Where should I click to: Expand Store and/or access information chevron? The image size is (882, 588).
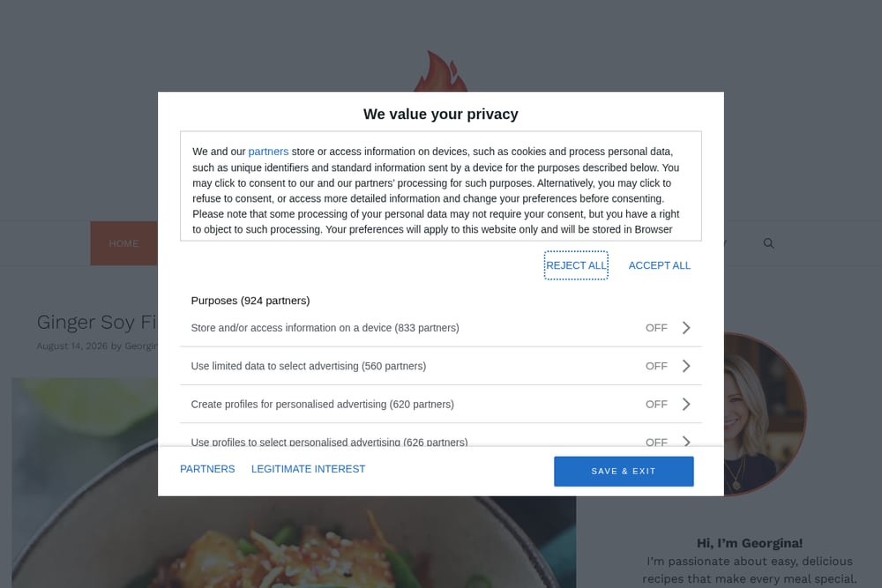click(x=686, y=328)
